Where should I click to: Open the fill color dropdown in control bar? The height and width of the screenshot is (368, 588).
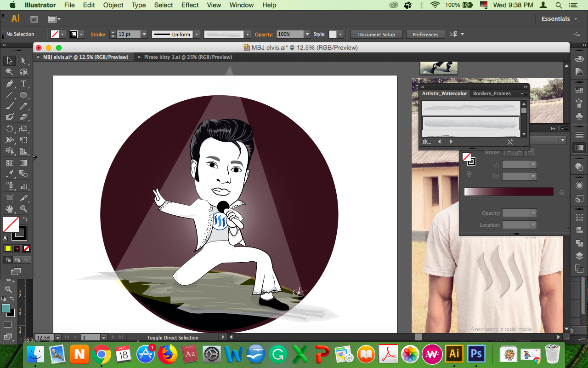62,34
